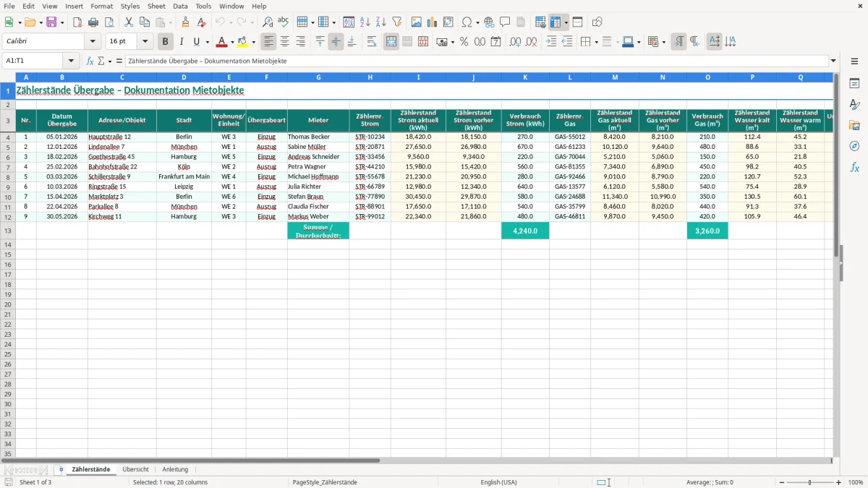This screenshot has width=868, height=488.
Task: Toggle center horizontal alignment
Action: pos(285,41)
